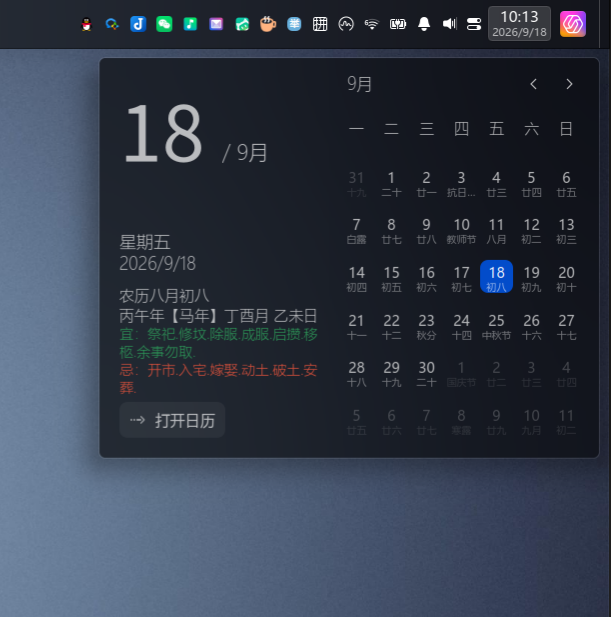Click the large 18 date heading
The width and height of the screenshot is (611, 617).
click(x=162, y=133)
